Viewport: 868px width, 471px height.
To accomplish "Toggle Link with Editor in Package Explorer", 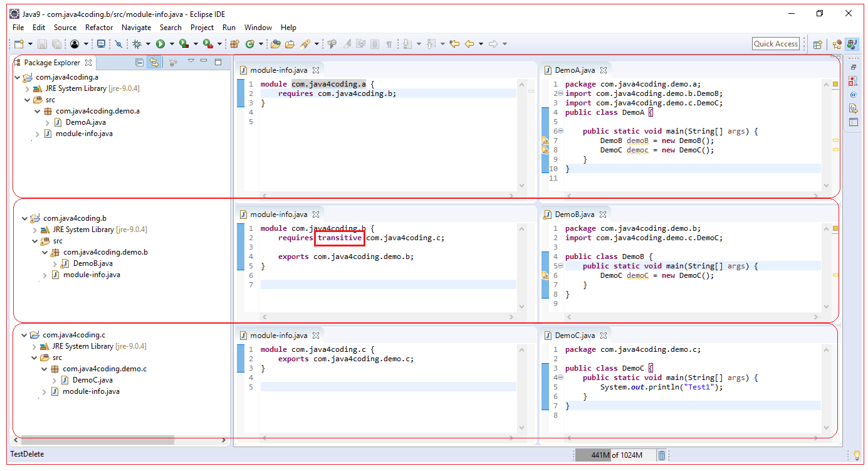I will (x=154, y=63).
